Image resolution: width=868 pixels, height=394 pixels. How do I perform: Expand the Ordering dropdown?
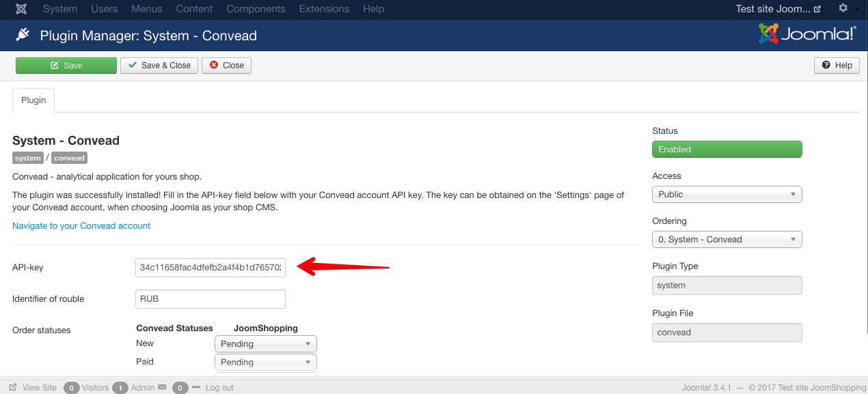[x=727, y=239]
